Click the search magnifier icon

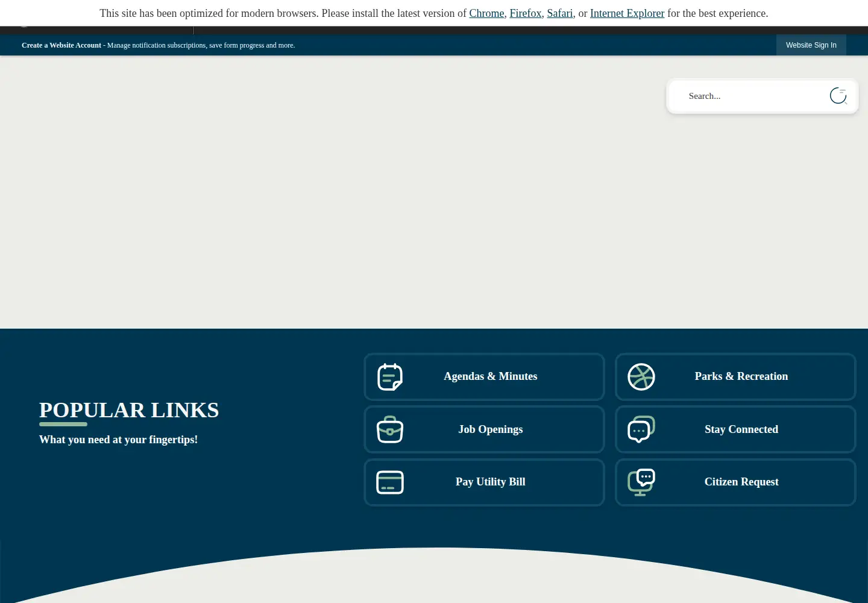click(x=838, y=96)
